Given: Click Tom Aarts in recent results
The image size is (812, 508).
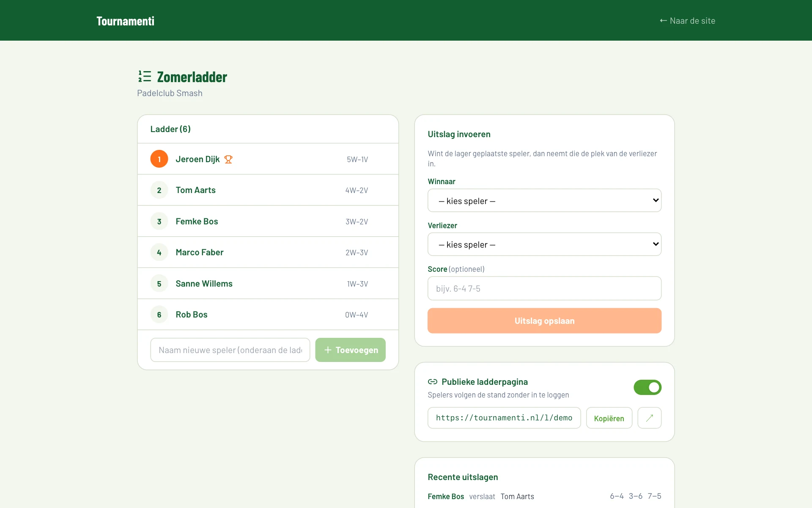Looking at the screenshot, I should [517, 496].
